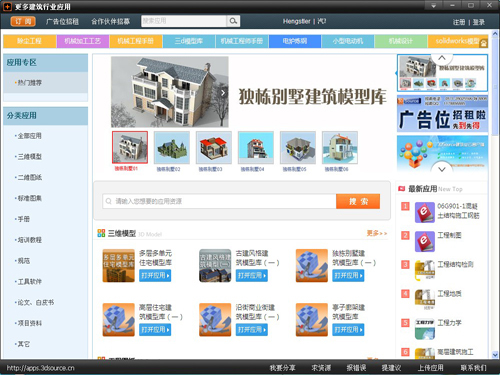Click 上传应用 in the bottom bar

click(x=431, y=368)
